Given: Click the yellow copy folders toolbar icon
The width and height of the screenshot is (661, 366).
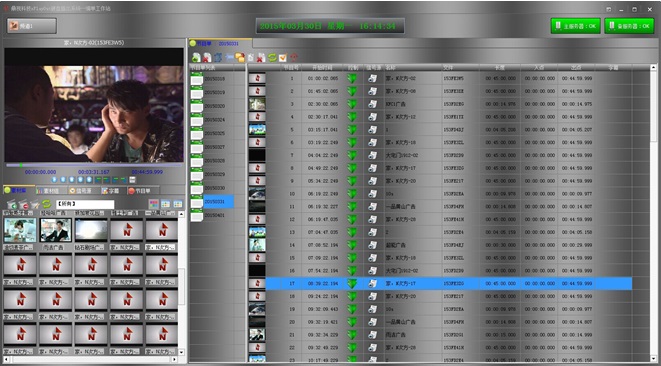Looking at the screenshot, I should coord(240,57).
